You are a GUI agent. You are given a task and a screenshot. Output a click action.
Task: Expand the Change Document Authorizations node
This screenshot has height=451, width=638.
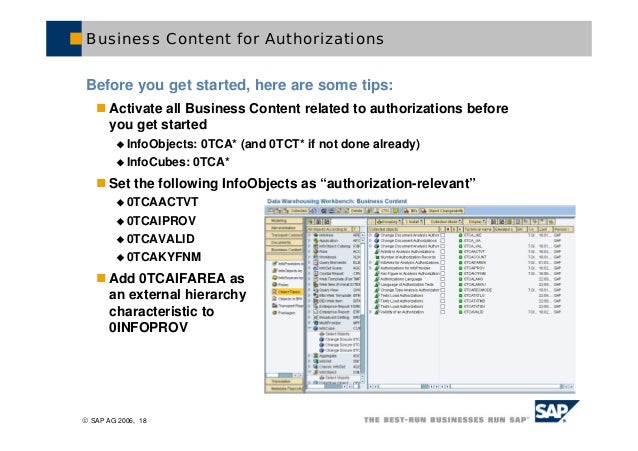click(x=371, y=241)
